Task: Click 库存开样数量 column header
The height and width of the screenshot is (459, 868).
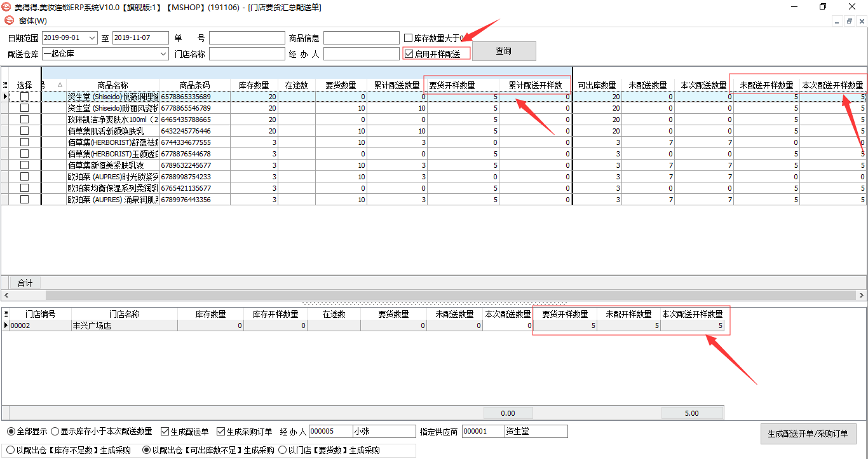Action: click(x=275, y=314)
